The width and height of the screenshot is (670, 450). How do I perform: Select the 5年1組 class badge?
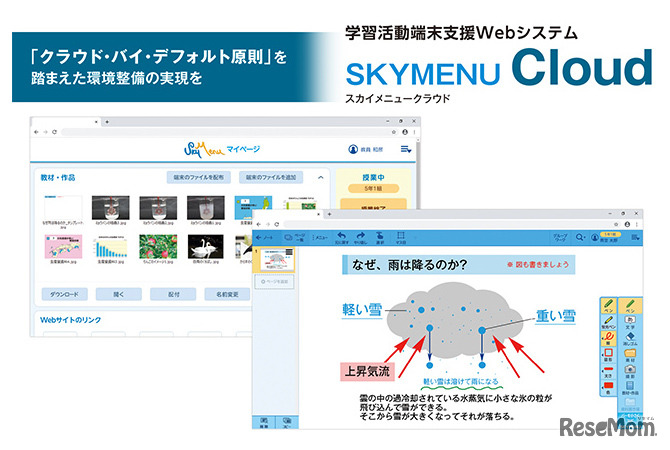pyautogui.click(x=373, y=188)
